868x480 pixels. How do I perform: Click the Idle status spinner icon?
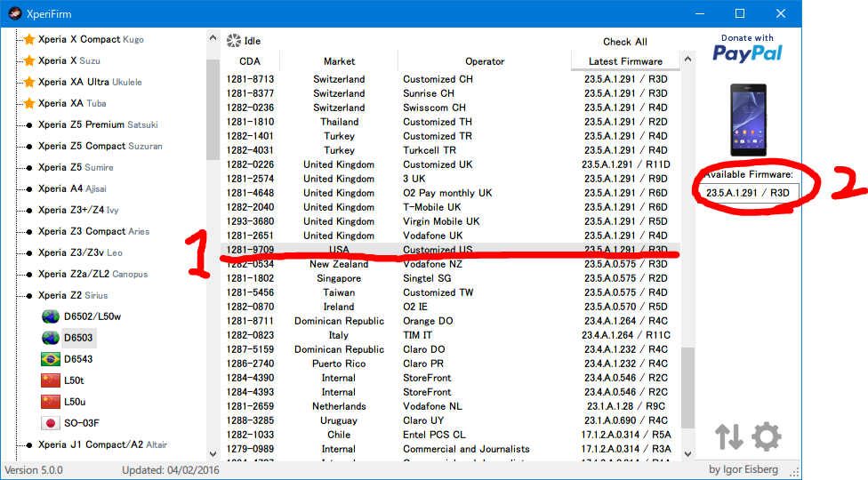[x=234, y=40]
